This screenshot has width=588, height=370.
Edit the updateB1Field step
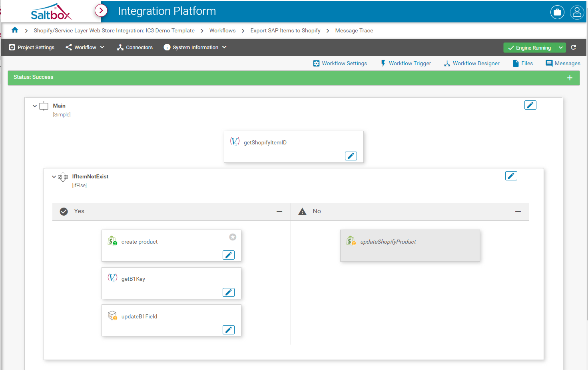click(x=228, y=330)
